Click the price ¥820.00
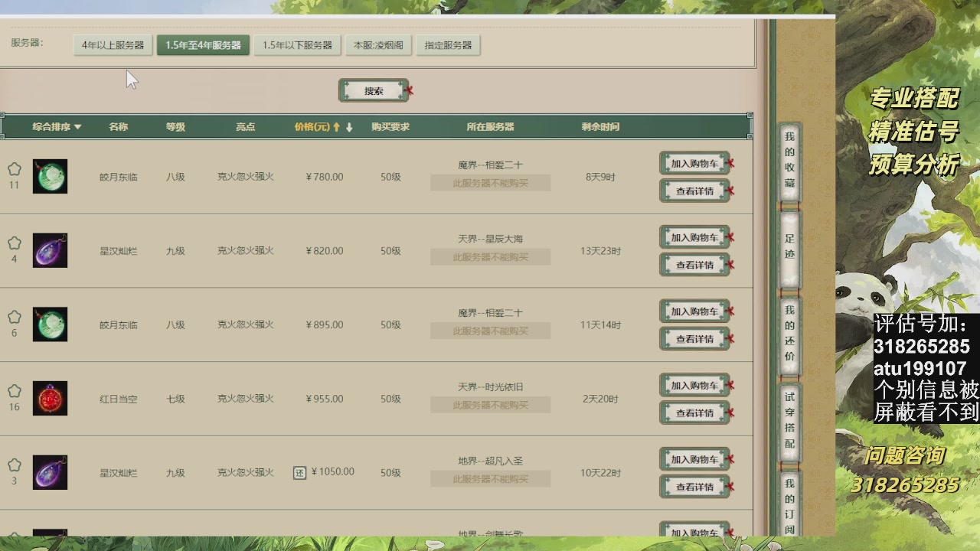 coord(325,251)
